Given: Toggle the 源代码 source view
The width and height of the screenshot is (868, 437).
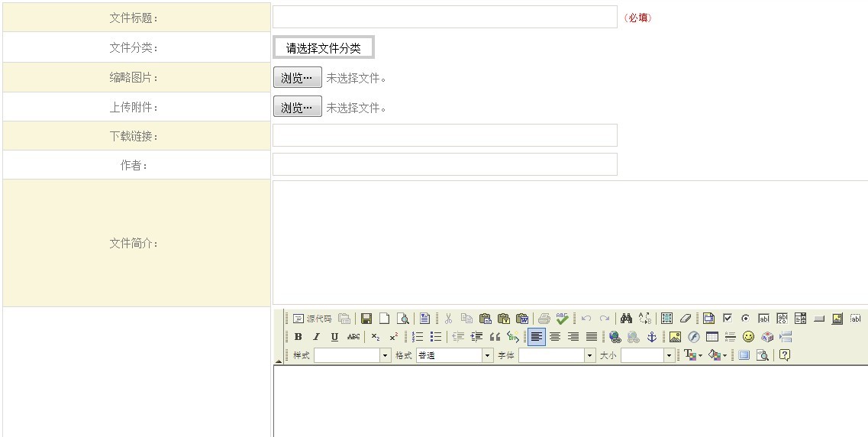Looking at the screenshot, I should pyautogui.click(x=312, y=319).
